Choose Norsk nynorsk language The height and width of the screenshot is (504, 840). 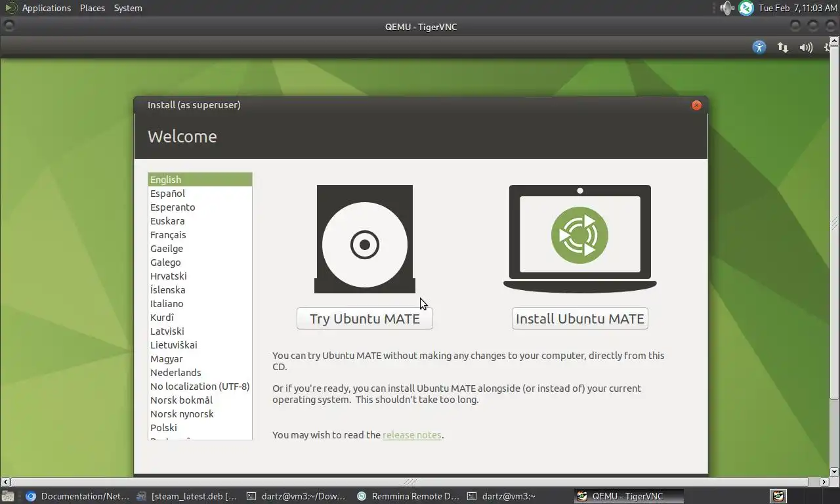pos(200,414)
